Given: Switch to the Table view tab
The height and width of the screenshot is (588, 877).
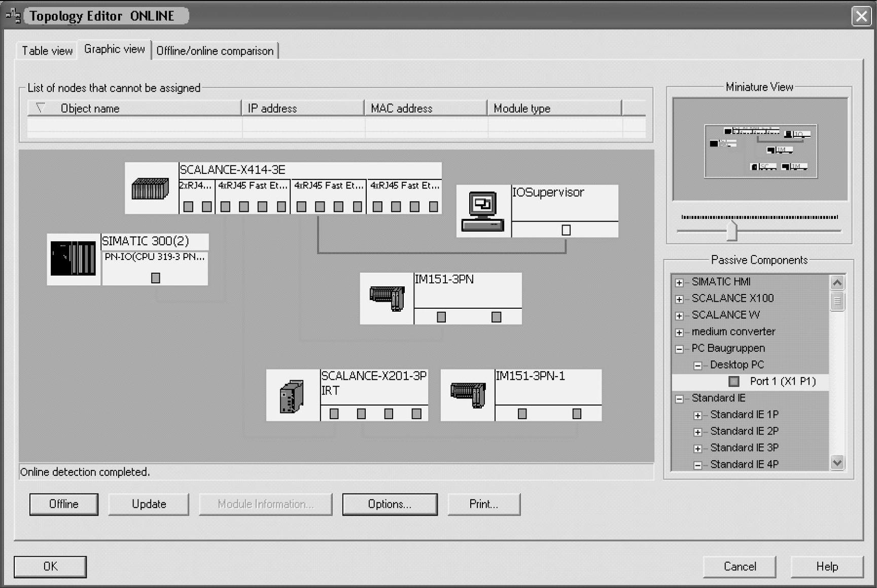Looking at the screenshot, I should point(47,51).
